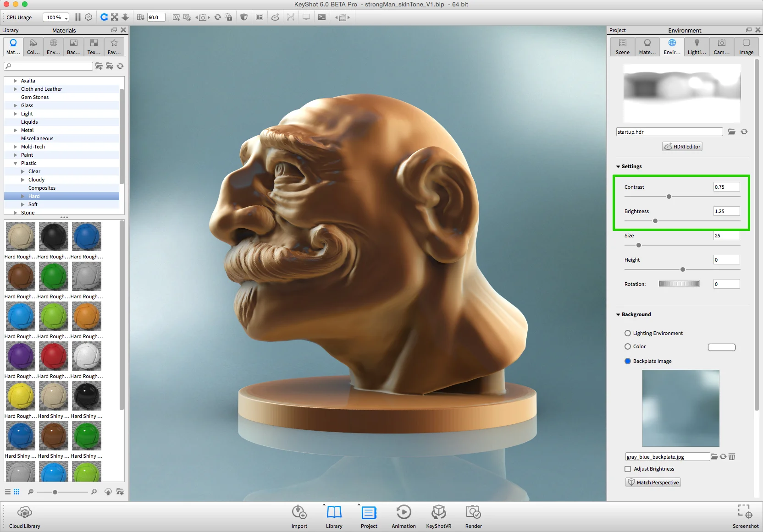Viewport: 763px width, 532px height.
Task: Toggle performance mode icon
Action: [88, 17]
